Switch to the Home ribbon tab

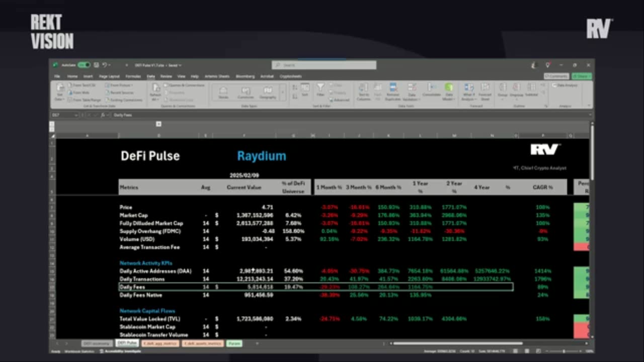(x=72, y=76)
